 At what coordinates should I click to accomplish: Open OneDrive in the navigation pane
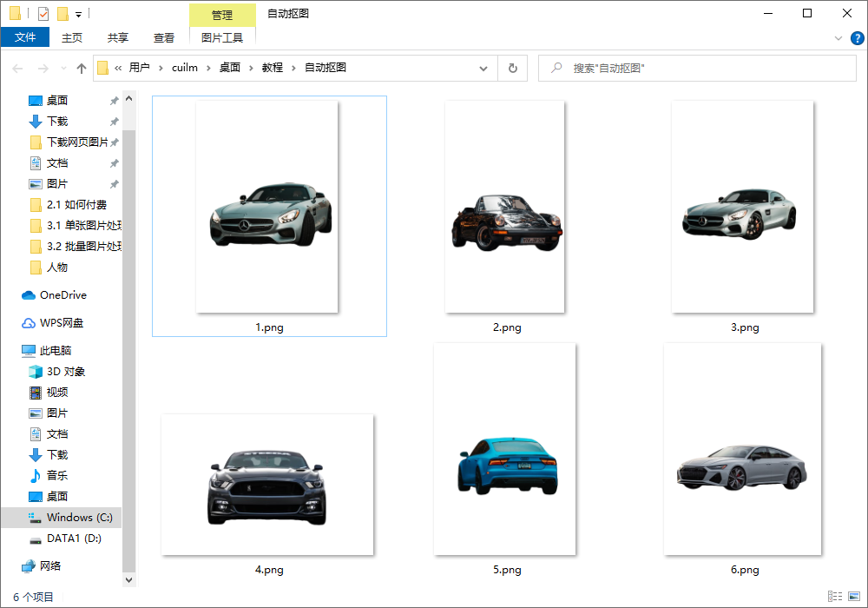[x=62, y=295]
